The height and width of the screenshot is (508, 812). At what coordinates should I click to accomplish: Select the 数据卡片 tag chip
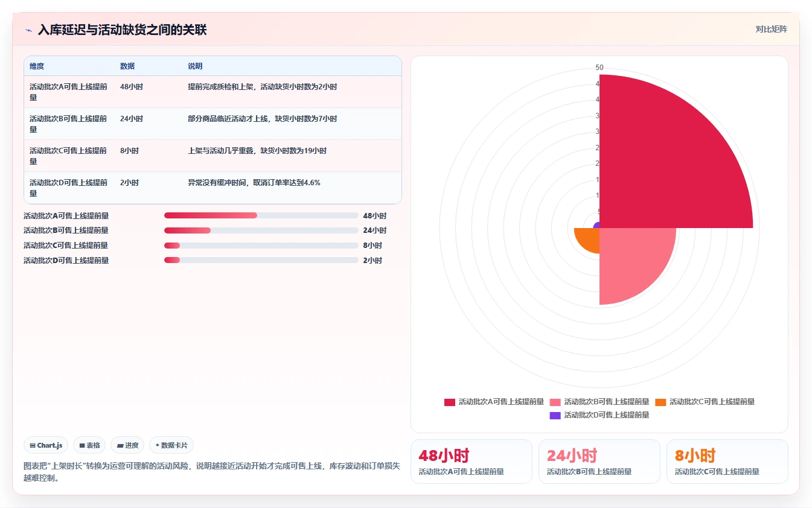coord(171,445)
